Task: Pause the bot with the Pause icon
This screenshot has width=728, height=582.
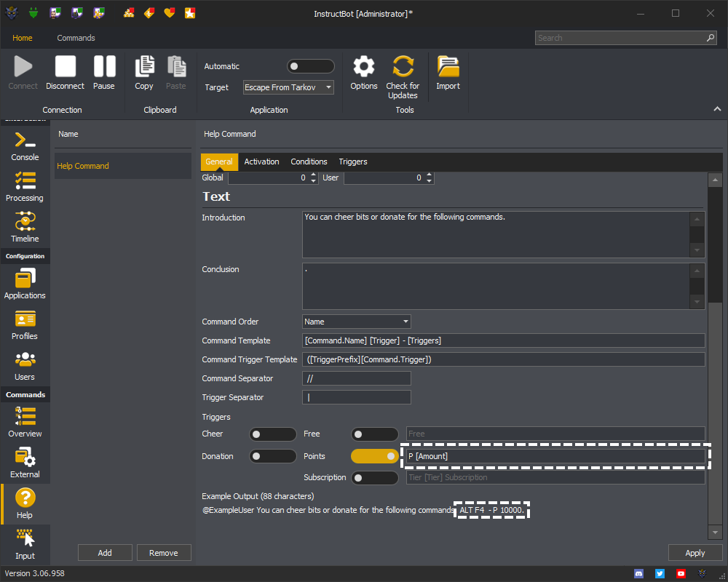Action: [x=104, y=66]
